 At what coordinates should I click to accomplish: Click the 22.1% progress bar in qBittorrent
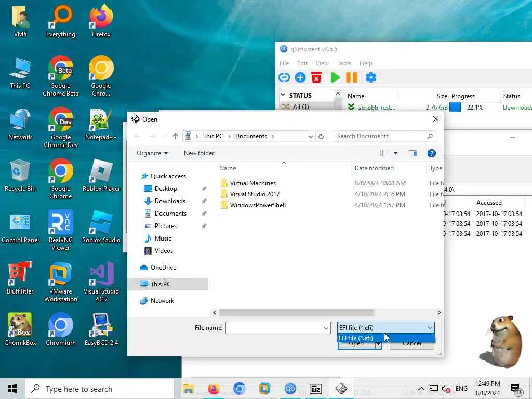(x=475, y=107)
